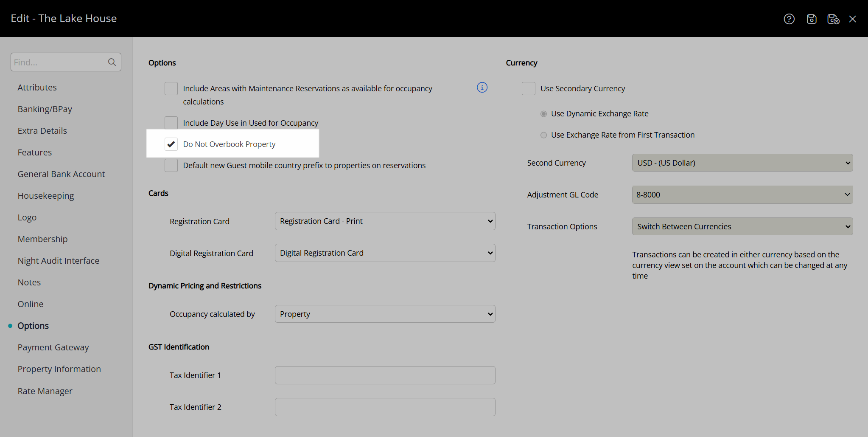The height and width of the screenshot is (437, 868).
Task: Open the Registration Card dropdown
Action: pyautogui.click(x=385, y=221)
